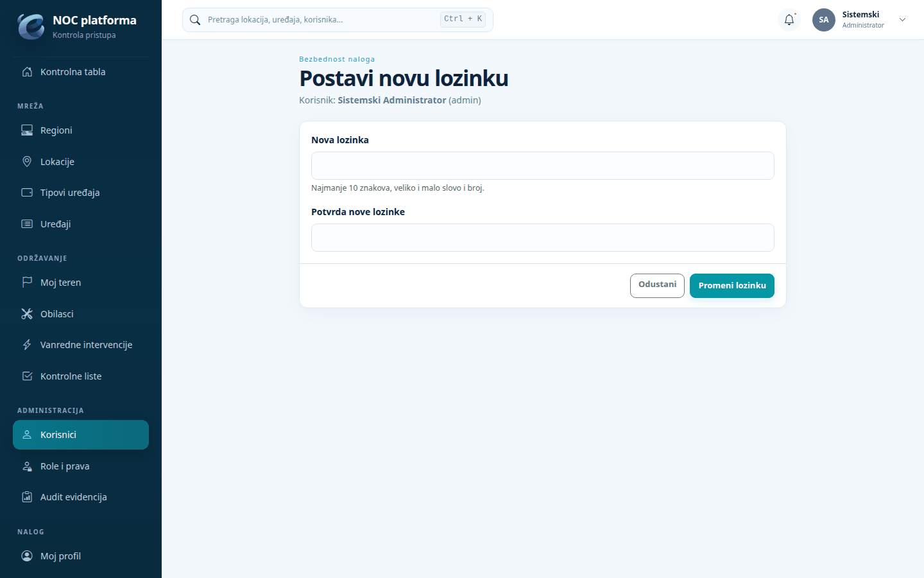The width and height of the screenshot is (924, 578).
Task: Focus the Nova lozinka input field
Action: click(x=543, y=166)
